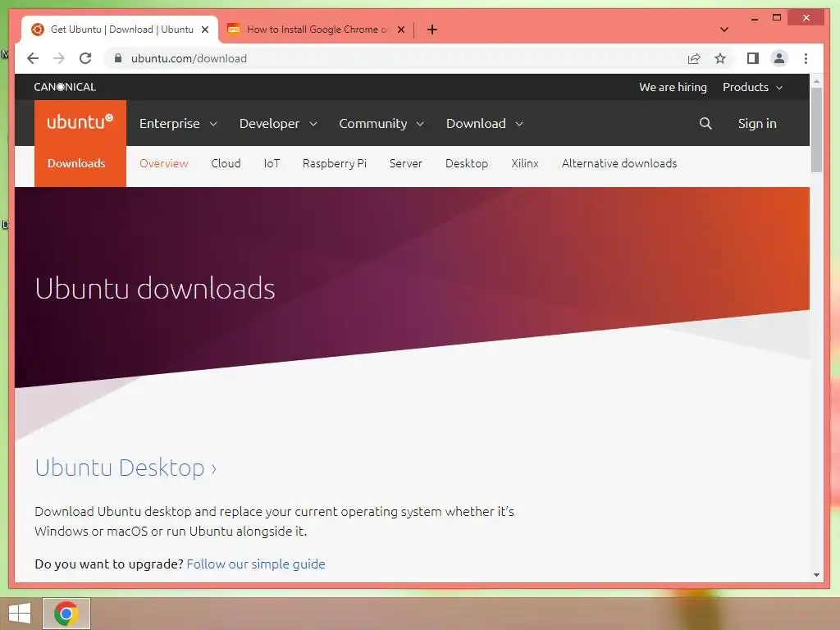Expand the Products dropdown

[752, 87]
